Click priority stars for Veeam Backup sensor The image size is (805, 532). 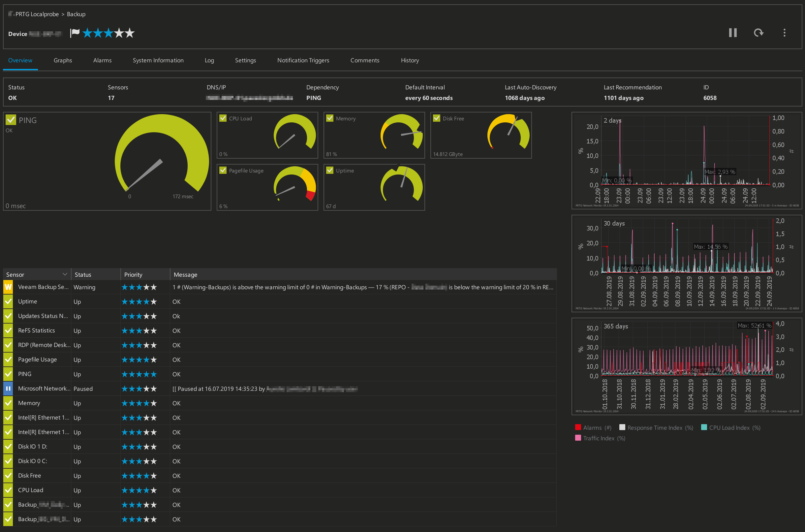coord(139,287)
